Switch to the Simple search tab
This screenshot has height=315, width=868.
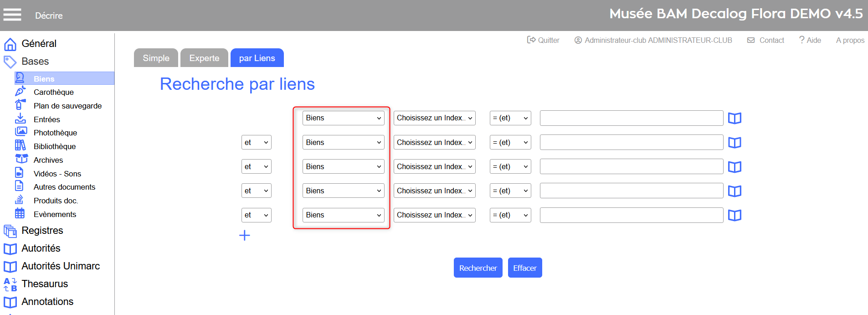pos(156,58)
